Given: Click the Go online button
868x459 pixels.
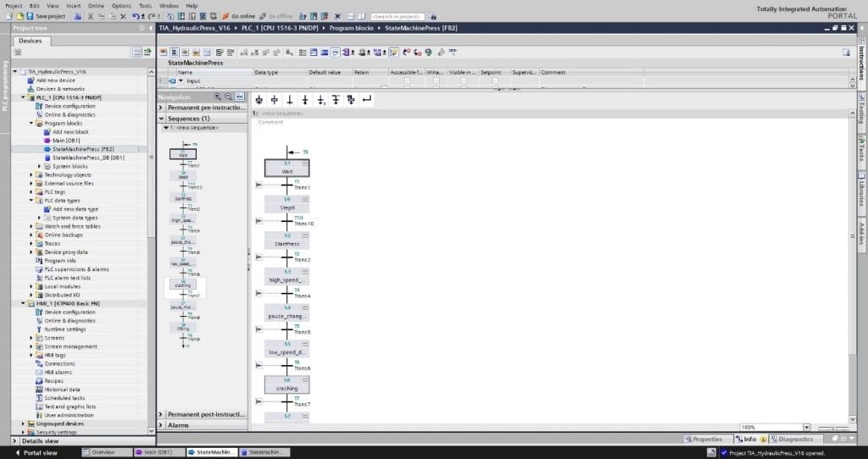Looking at the screenshot, I should click(239, 17).
